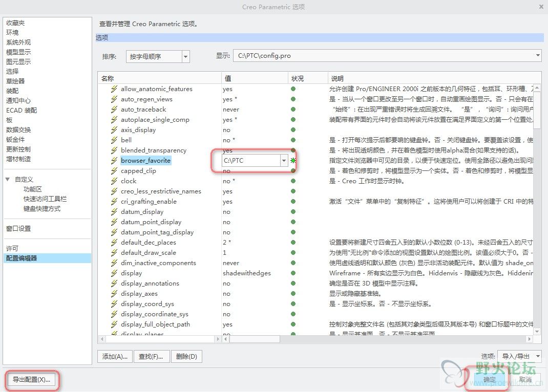Click green star status for browser_favorite
This screenshot has width=548, height=392.
293,161
